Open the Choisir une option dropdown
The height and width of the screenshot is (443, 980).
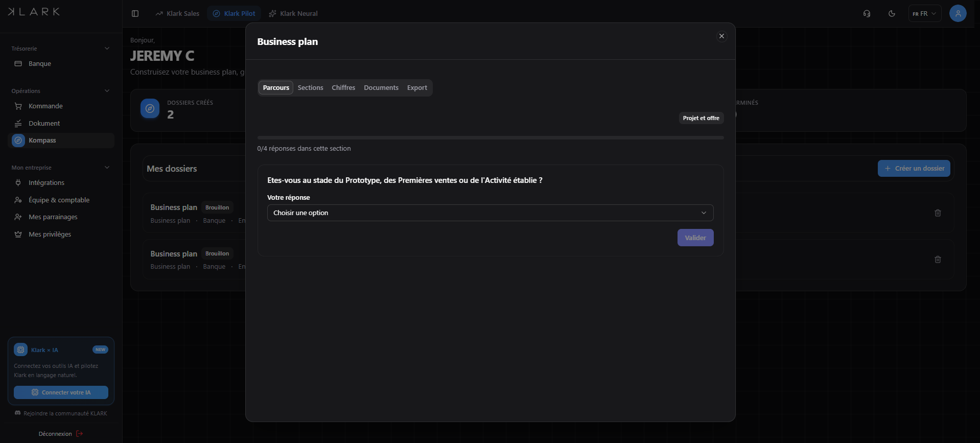click(490, 213)
